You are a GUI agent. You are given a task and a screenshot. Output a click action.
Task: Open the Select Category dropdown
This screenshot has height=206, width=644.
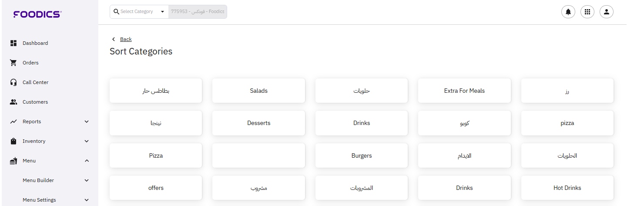click(139, 12)
